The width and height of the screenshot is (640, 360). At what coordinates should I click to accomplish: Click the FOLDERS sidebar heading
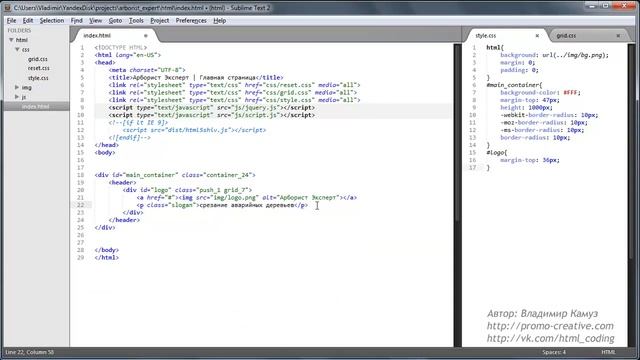tap(19, 31)
